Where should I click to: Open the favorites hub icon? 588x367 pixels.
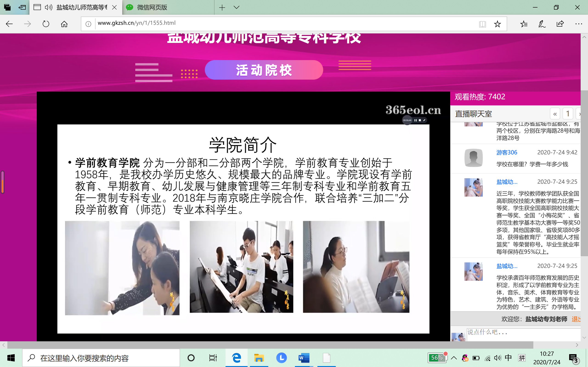coord(524,24)
